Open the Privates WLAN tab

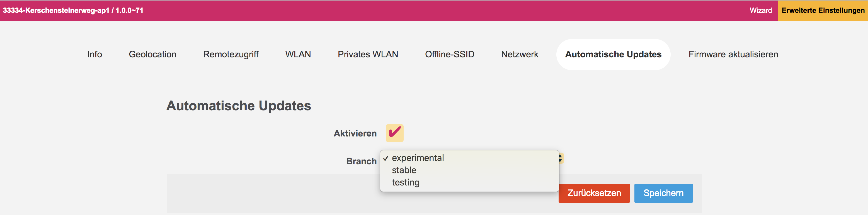pyautogui.click(x=368, y=55)
